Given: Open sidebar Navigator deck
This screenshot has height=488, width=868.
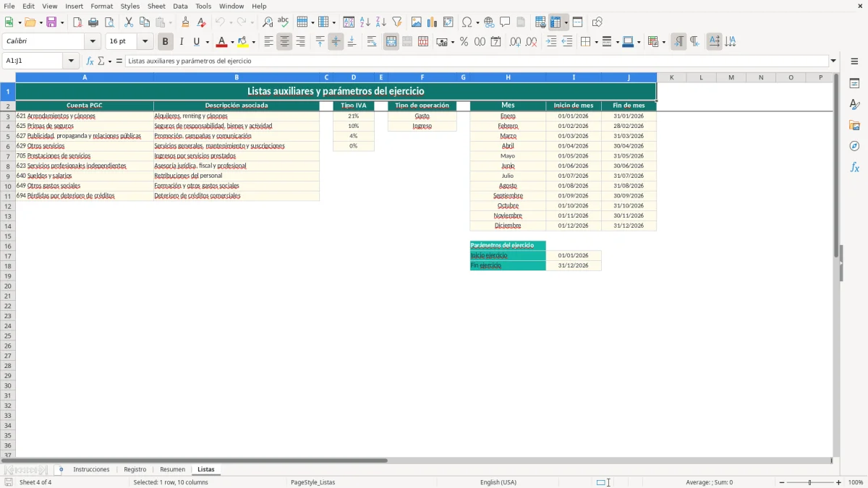Looking at the screenshot, I should [x=854, y=146].
